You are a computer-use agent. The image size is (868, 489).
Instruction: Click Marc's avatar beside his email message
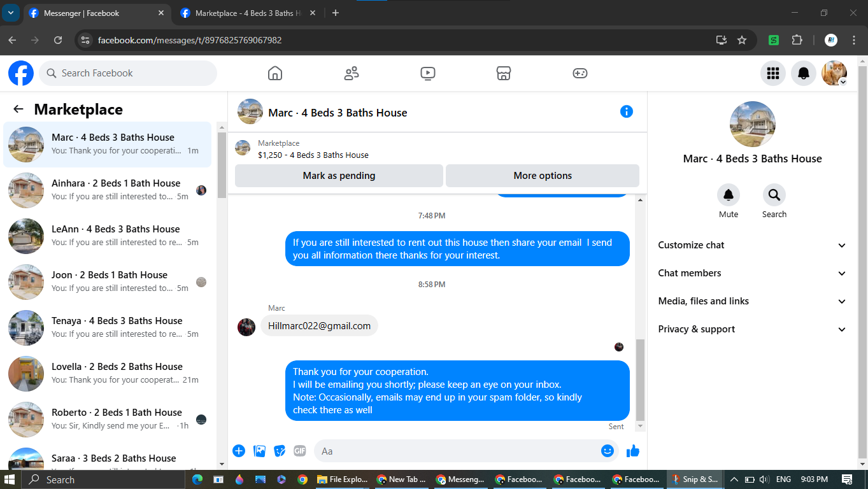click(x=246, y=327)
